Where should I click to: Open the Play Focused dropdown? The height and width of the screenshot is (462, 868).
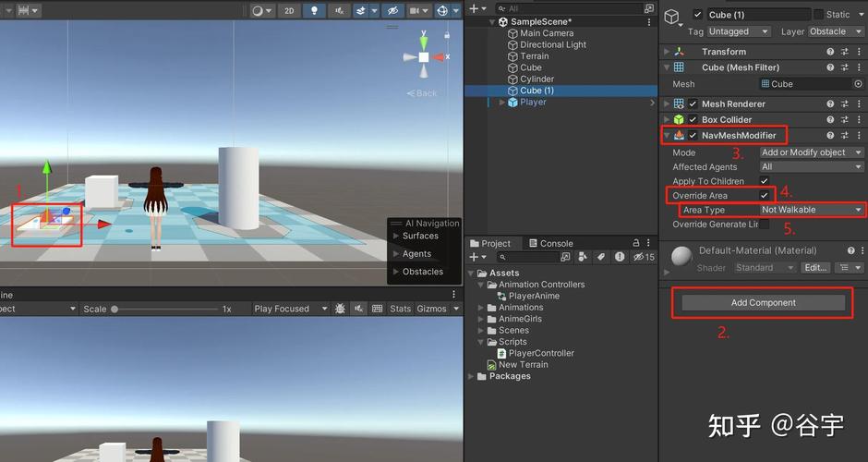tap(291, 309)
